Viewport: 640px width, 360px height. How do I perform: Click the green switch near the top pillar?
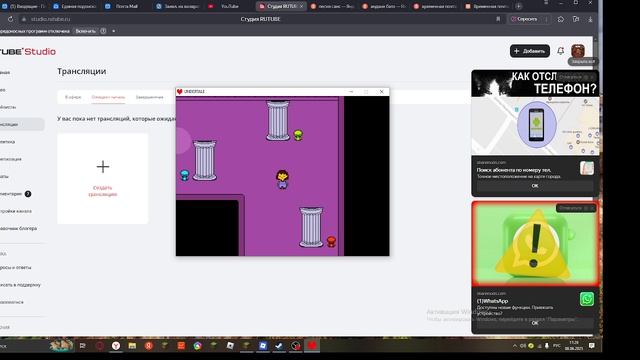pyautogui.click(x=298, y=136)
